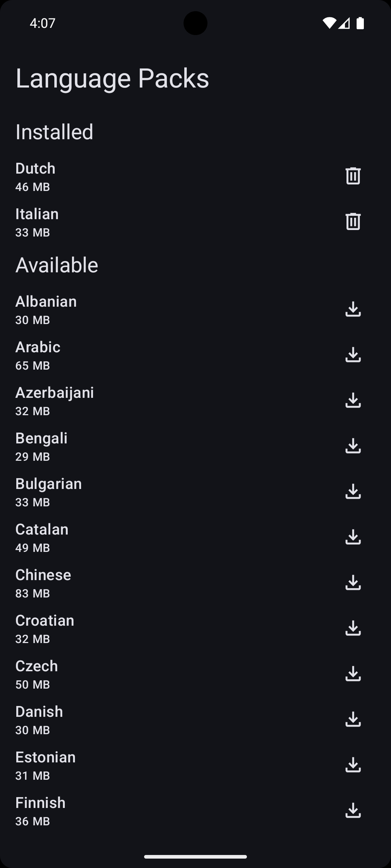Image resolution: width=391 pixels, height=868 pixels.
Task: Install the Danish language pack
Action: pyautogui.click(x=353, y=719)
